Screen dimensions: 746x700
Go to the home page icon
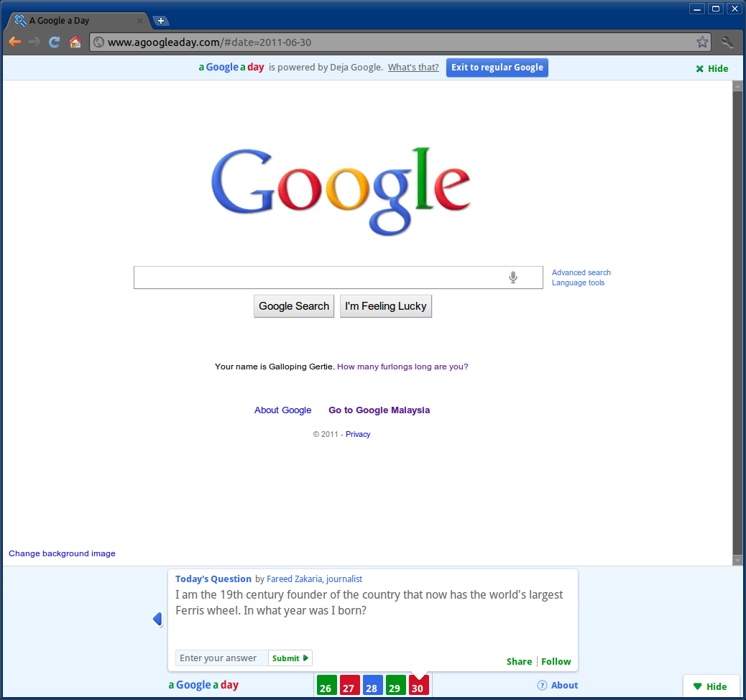click(x=75, y=42)
